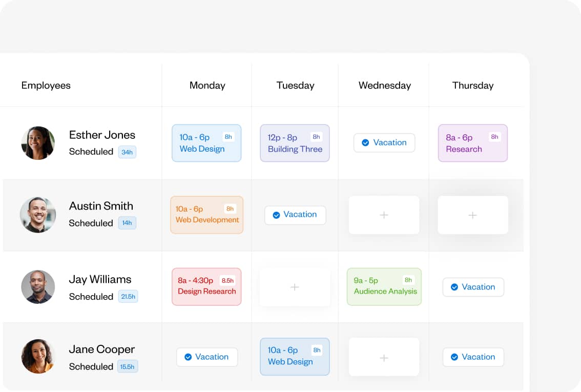Select the Audience Analysis shift on Wednesday
Viewport: 581px width, 392px height.
tap(384, 286)
